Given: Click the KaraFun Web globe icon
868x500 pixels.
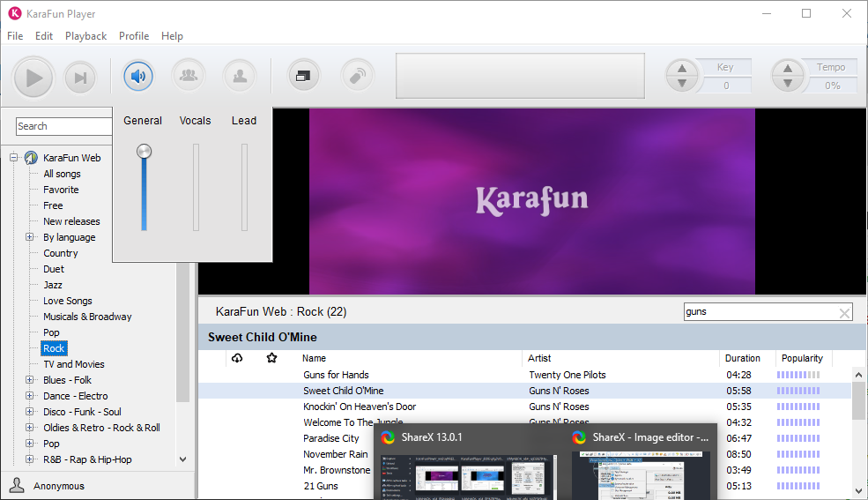Looking at the screenshot, I should click(31, 158).
